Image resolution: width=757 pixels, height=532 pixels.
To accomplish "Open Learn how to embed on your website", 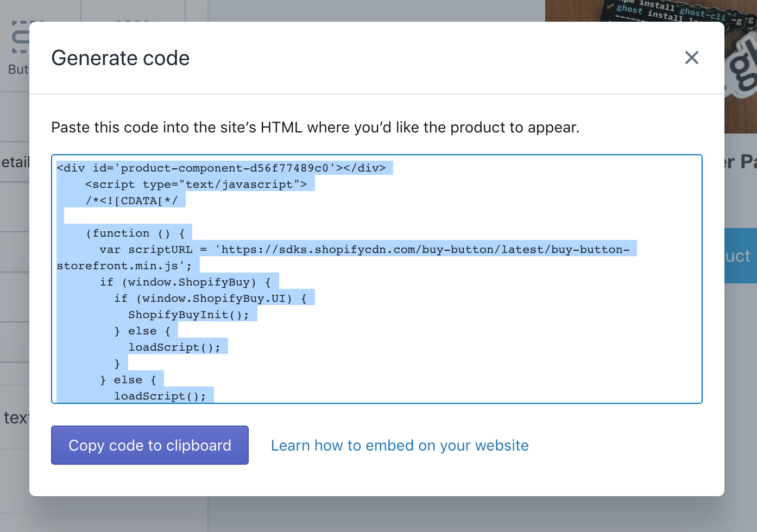I will pos(400,446).
